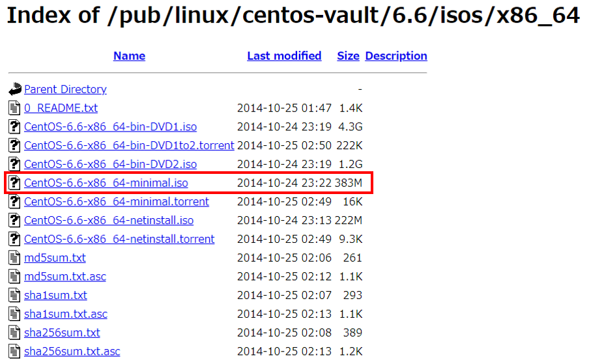
Task: Click the icon beside CentOS-6.6-x86_64-bin-DVD2.iso
Action: [x=14, y=164]
